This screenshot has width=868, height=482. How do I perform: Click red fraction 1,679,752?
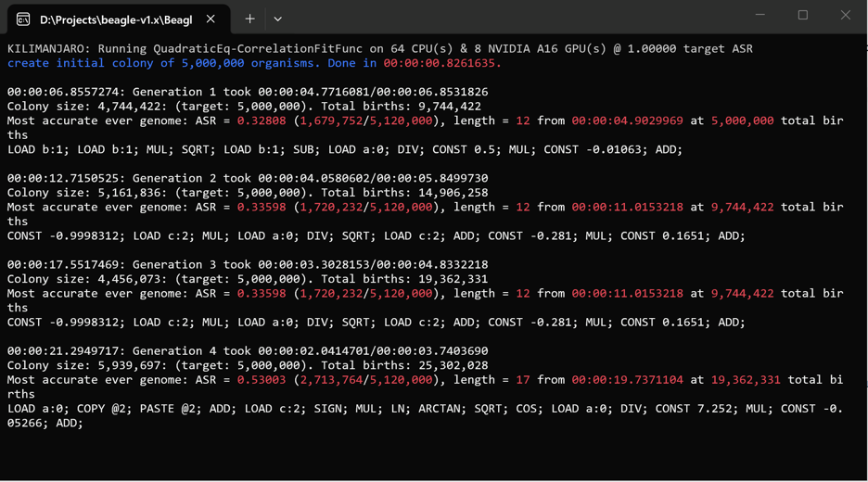point(332,120)
